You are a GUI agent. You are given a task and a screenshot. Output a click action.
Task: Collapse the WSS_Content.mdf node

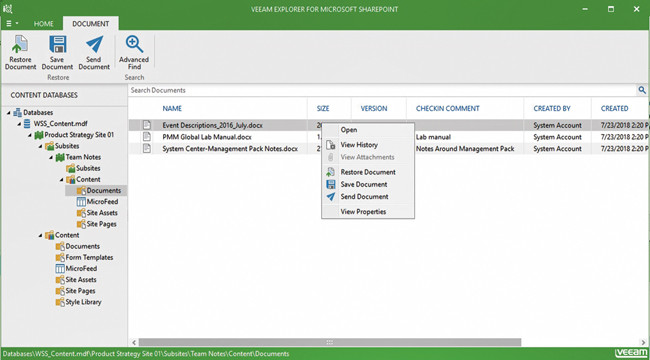(x=19, y=124)
